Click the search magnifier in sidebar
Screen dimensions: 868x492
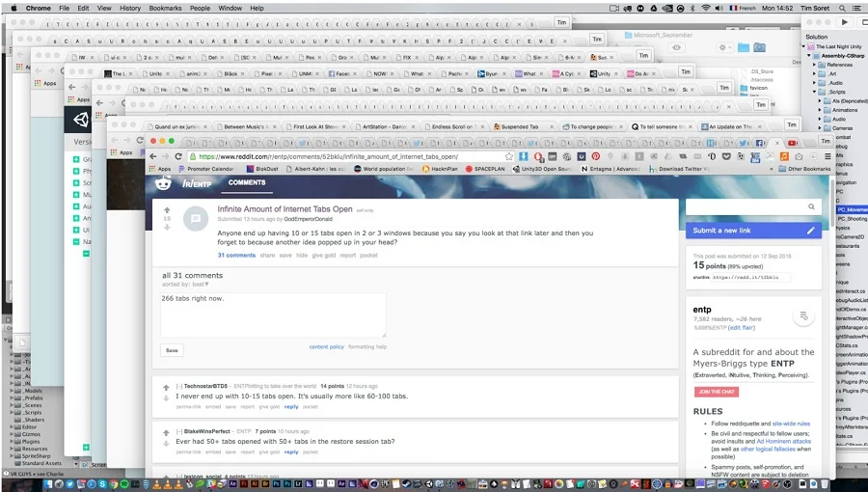[x=812, y=207]
